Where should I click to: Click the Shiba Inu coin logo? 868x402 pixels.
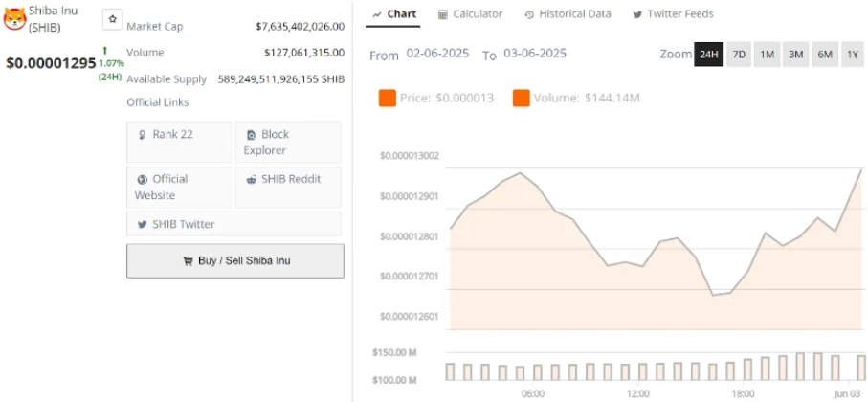pyautogui.click(x=14, y=19)
